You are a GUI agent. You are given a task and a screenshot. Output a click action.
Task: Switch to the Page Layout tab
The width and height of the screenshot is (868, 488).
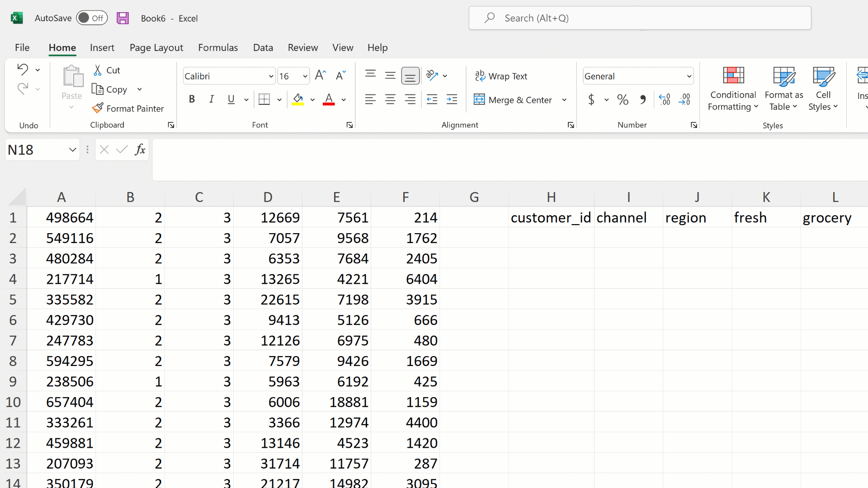(156, 47)
